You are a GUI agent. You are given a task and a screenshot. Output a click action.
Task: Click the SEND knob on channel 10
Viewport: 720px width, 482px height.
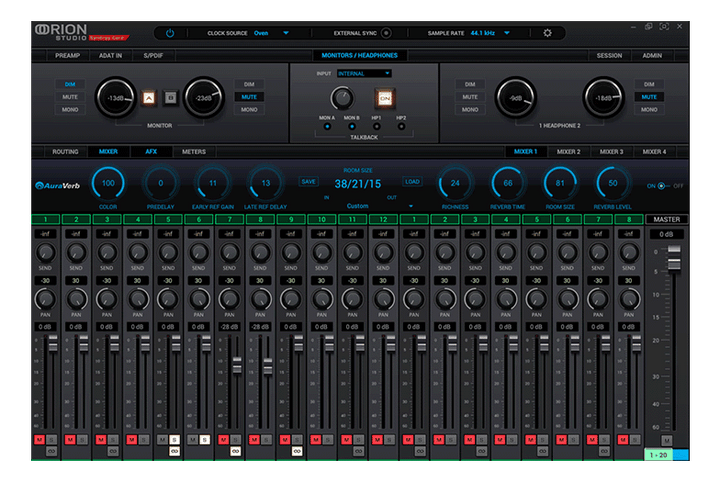coord(322,252)
